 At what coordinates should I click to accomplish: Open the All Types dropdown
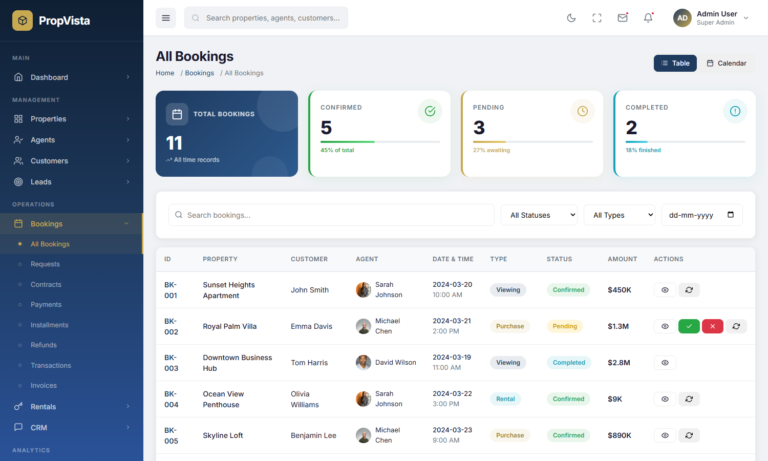point(620,215)
